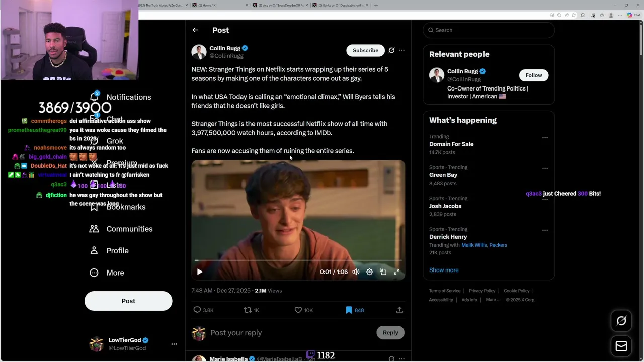Open the Cookie Policy link

(517, 291)
